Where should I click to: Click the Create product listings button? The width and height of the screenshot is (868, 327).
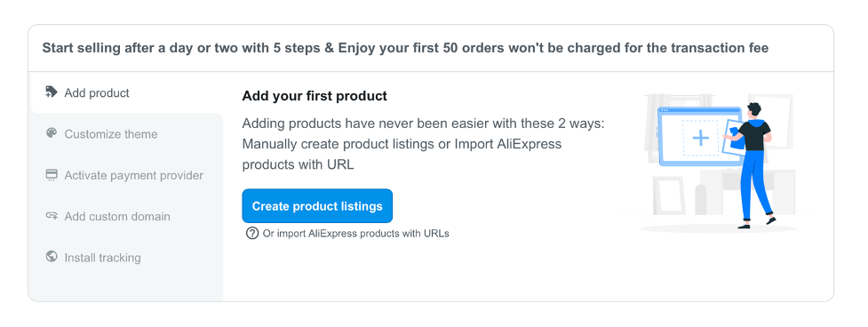(x=317, y=206)
